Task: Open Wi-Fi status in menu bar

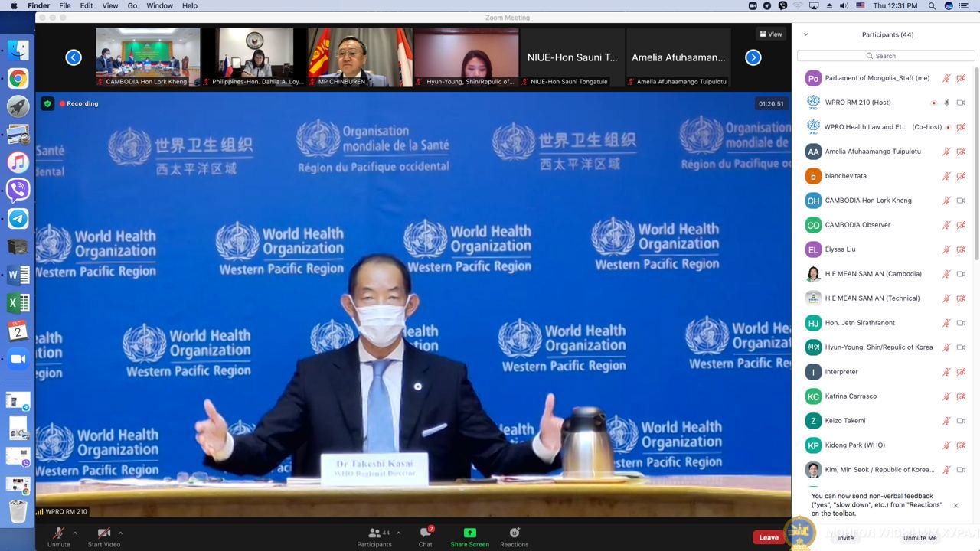Action: coord(798,5)
